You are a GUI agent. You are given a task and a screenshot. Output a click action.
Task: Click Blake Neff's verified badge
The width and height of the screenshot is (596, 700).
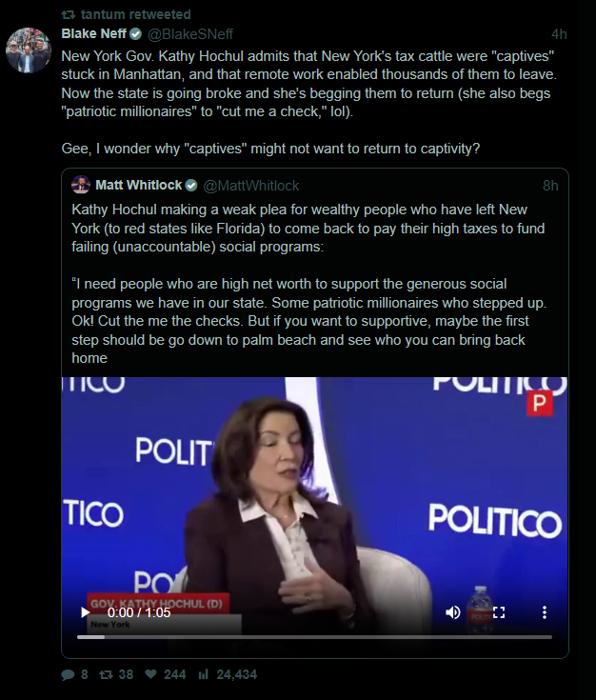[x=136, y=34]
